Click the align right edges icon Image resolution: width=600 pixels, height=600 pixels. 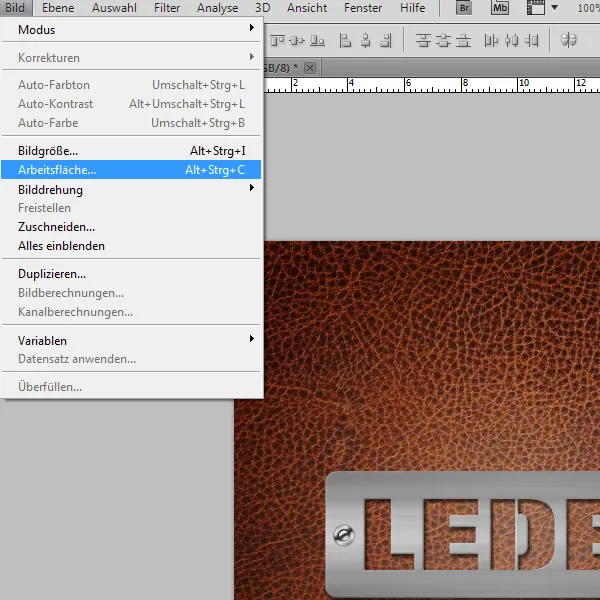click(x=386, y=41)
